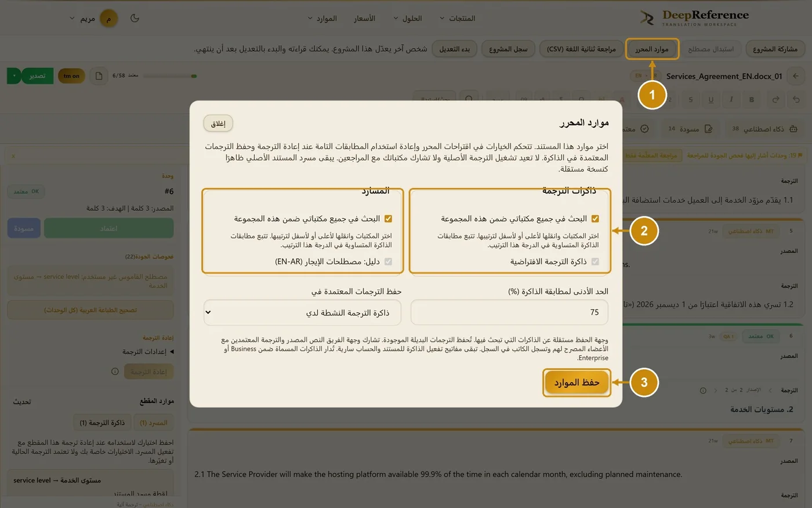
Task: Close the dialog with إغلاق
Action: tap(218, 124)
